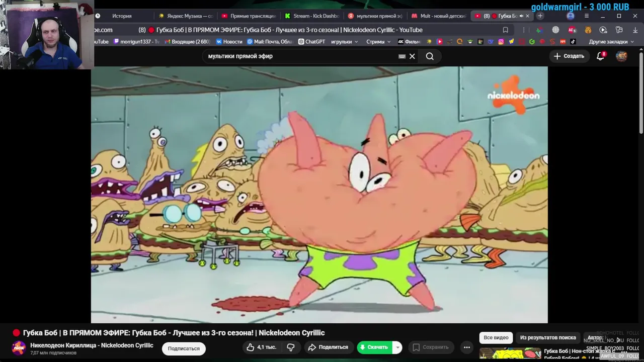Open the red AE extension icon
This screenshot has width=644, height=362.
pos(572,30)
